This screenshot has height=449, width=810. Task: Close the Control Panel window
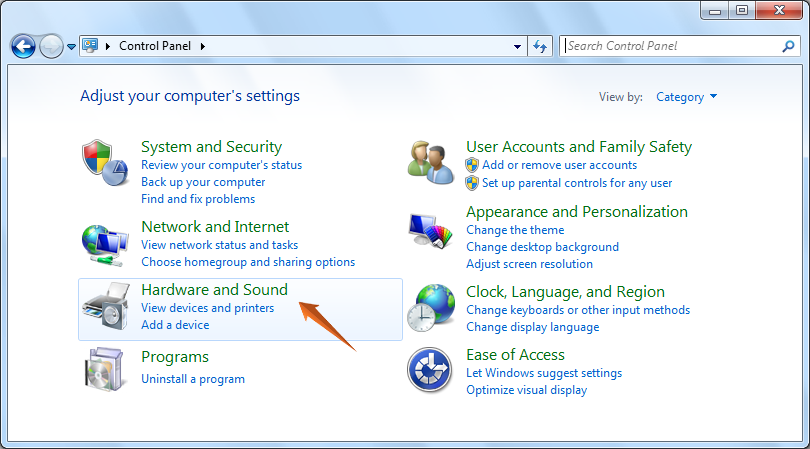(x=779, y=10)
